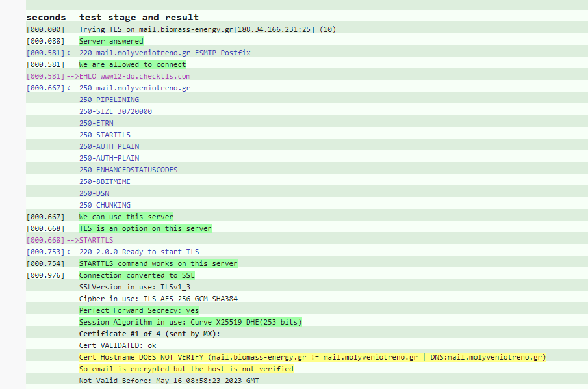The image size is (588, 389).
Task: Select the [000.753] timestamp
Action: 45,252
